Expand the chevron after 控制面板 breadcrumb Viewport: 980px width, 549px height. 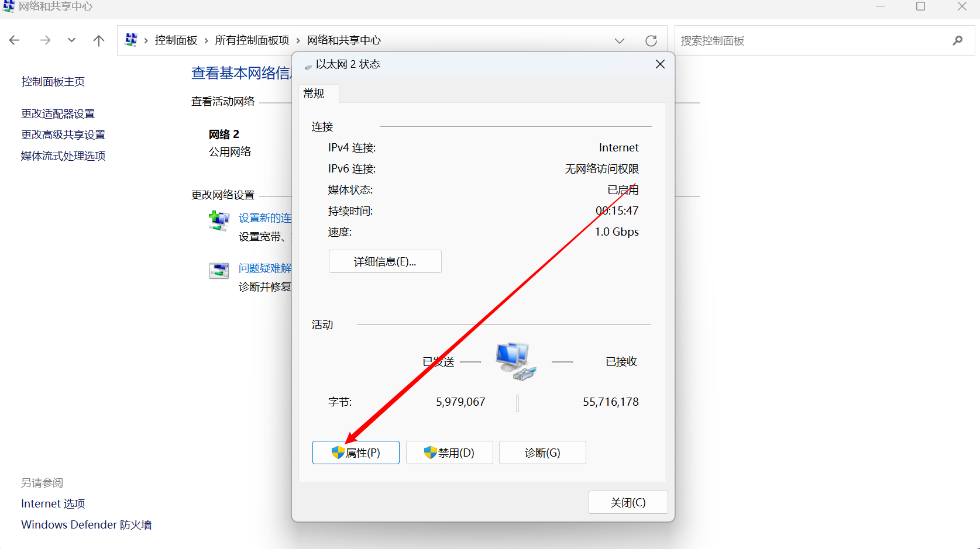(206, 40)
